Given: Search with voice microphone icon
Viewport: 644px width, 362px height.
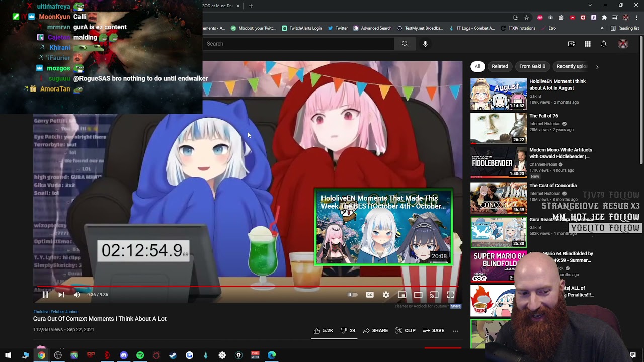Looking at the screenshot, I should 425,44.
